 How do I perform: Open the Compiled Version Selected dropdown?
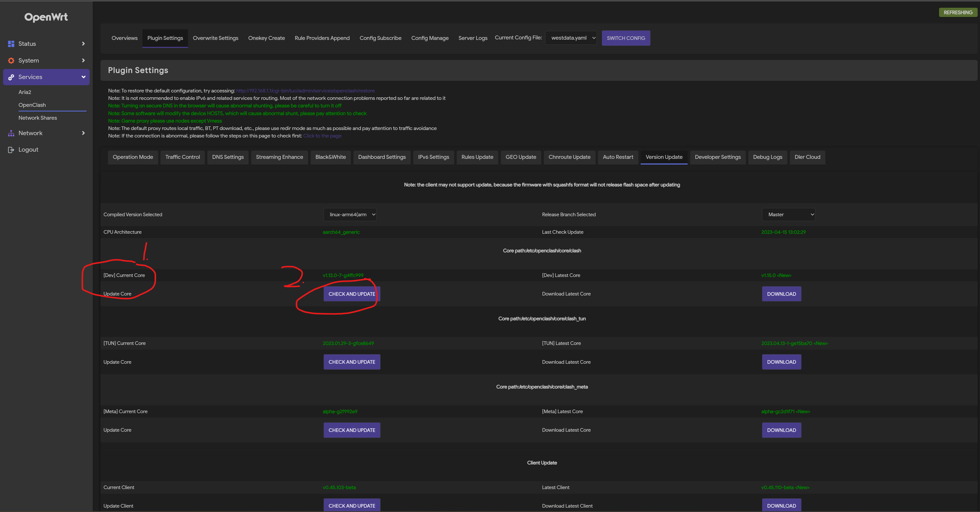(x=350, y=214)
